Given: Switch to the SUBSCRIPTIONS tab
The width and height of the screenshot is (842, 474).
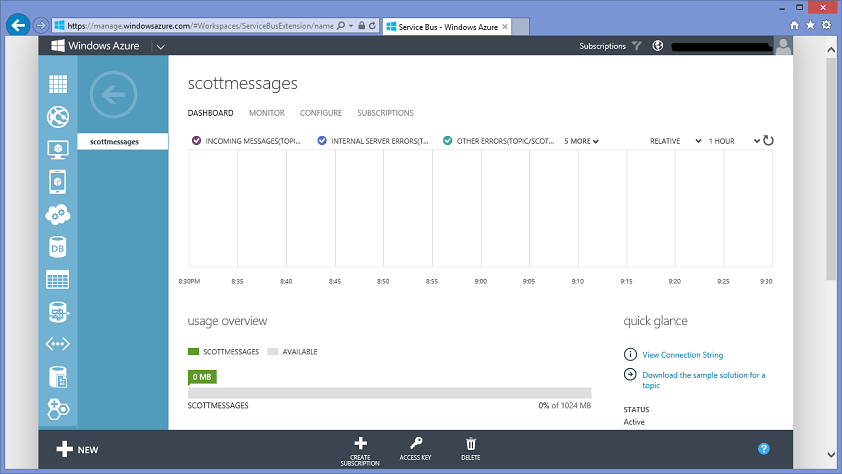Looking at the screenshot, I should click(x=386, y=113).
